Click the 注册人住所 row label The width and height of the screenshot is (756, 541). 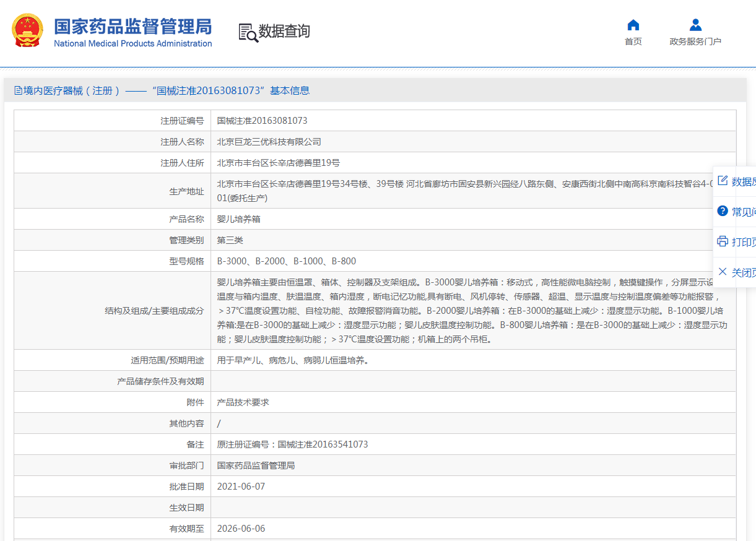click(182, 163)
